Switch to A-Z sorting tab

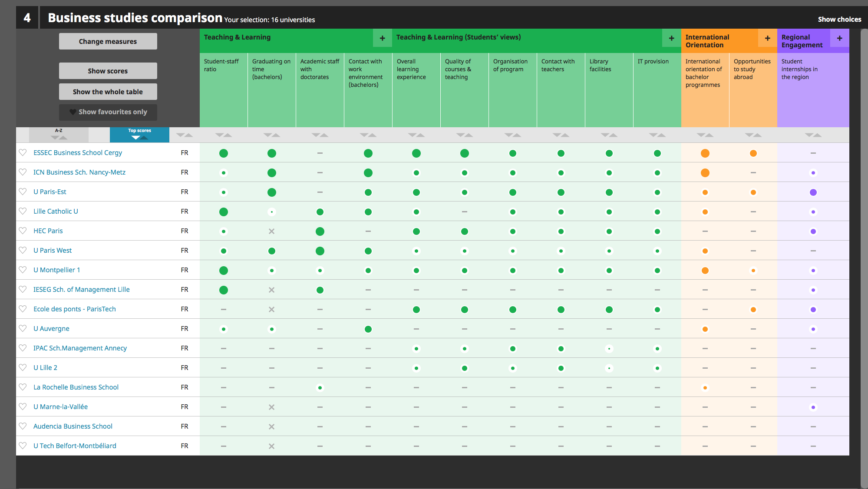tap(59, 134)
